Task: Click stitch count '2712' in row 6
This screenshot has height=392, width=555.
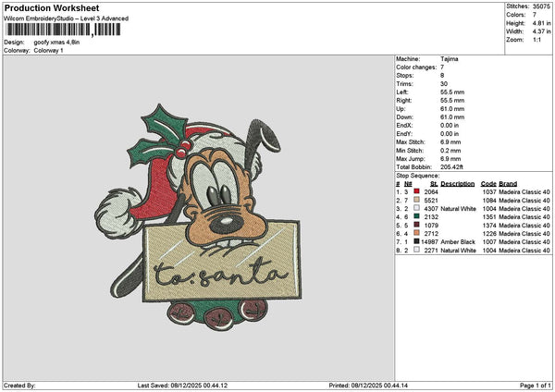Action: tap(431, 234)
